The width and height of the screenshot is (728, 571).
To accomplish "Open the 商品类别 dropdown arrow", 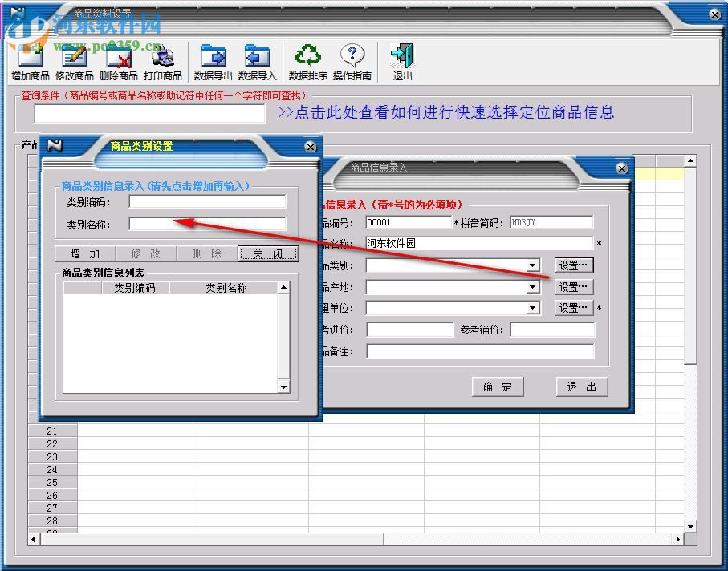I will pos(533,265).
